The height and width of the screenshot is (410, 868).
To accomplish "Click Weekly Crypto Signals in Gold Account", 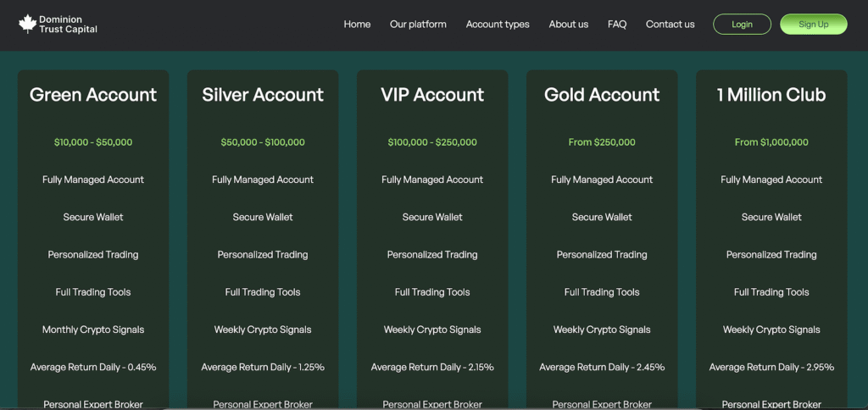I will pos(602,330).
